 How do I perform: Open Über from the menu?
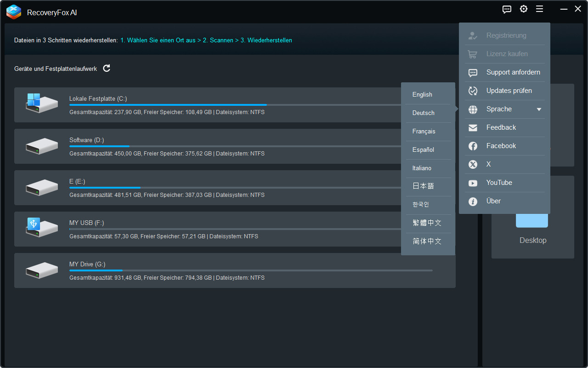[x=504, y=201]
